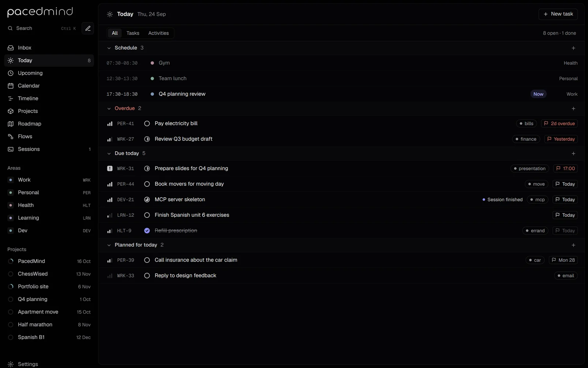
Task: Open Roadmap via its map icon
Action: (x=11, y=124)
